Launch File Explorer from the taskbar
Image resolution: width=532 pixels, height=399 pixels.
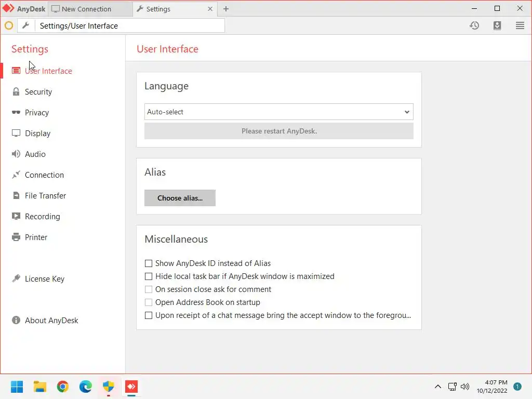[x=39, y=387]
